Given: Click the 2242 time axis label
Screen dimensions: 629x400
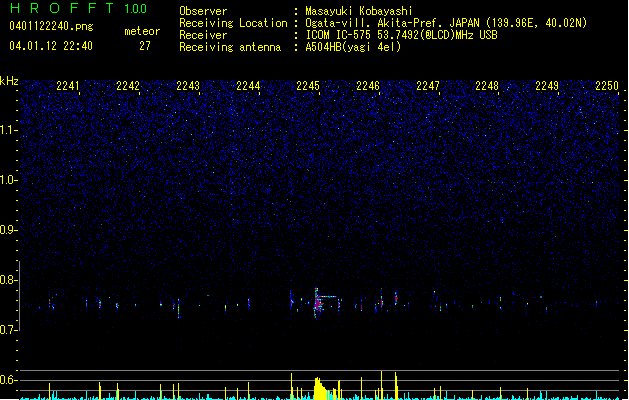Looking at the screenshot, I should coord(128,86).
